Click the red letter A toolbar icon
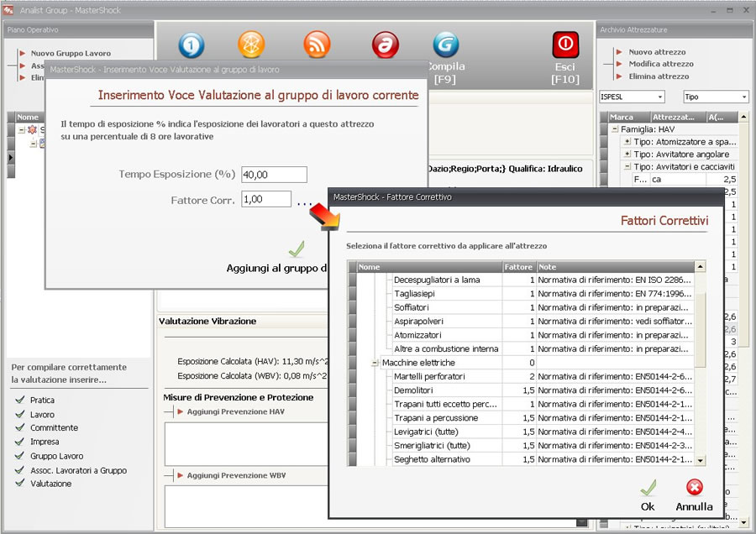756x534 pixels. [385, 44]
